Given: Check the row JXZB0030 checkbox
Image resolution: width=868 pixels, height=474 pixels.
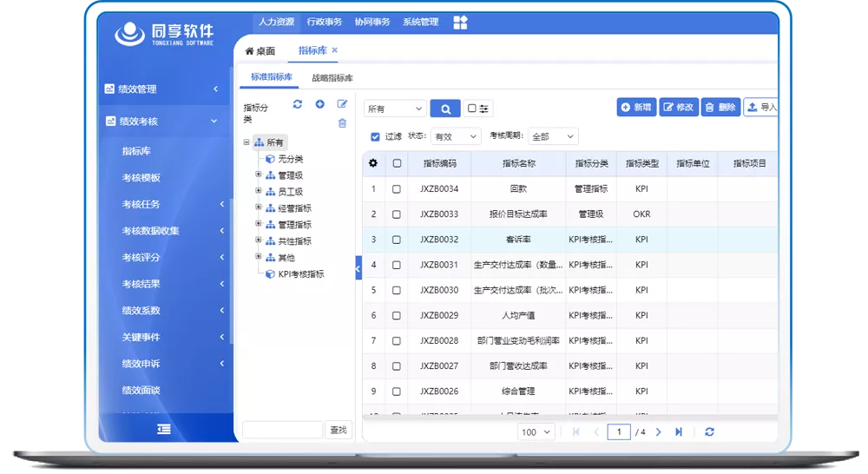Looking at the screenshot, I should coord(397,290).
